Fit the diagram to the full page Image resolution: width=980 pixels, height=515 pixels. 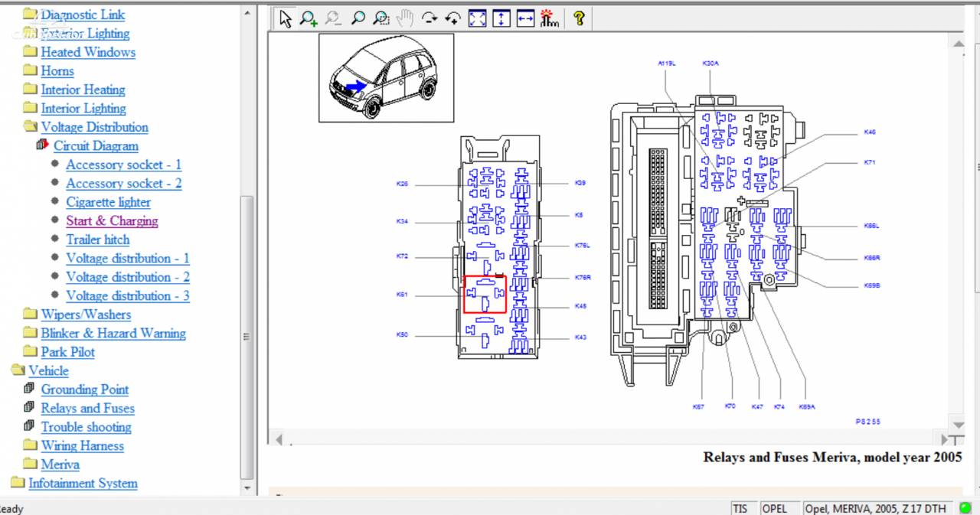[477, 19]
